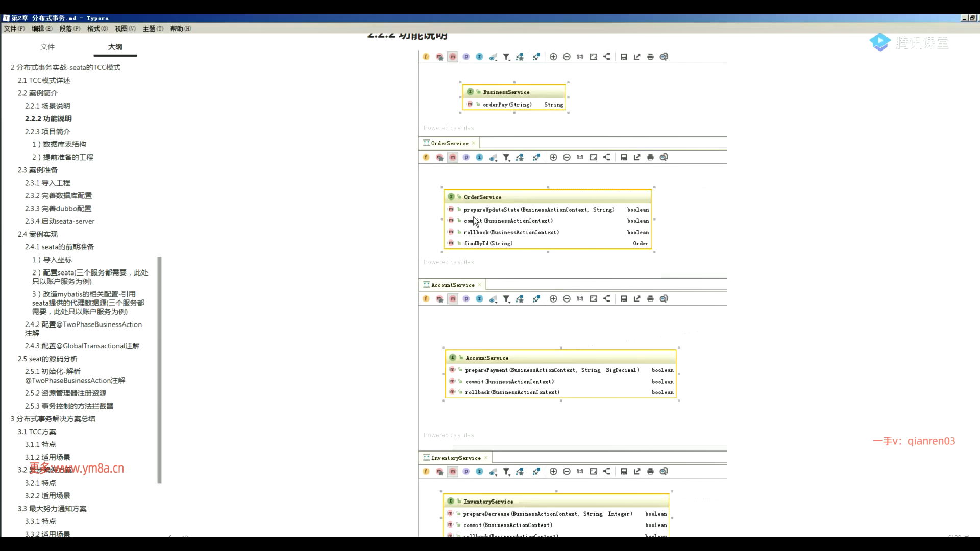Click fit content icon in topmost diagram toolbar

click(593, 57)
